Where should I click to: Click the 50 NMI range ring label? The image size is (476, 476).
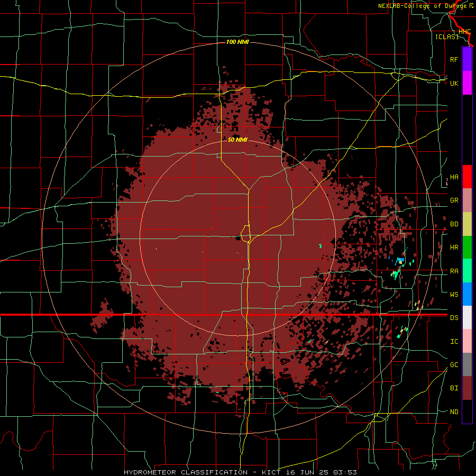(x=237, y=140)
